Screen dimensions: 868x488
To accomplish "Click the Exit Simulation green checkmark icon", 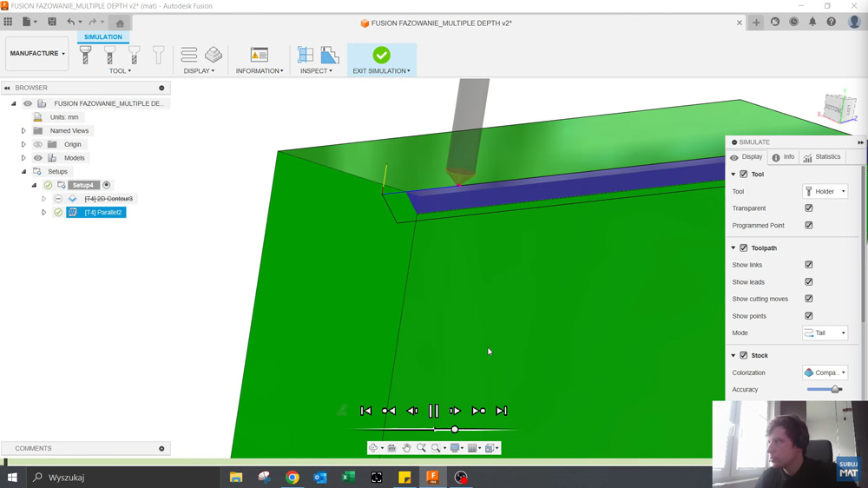I will (381, 56).
